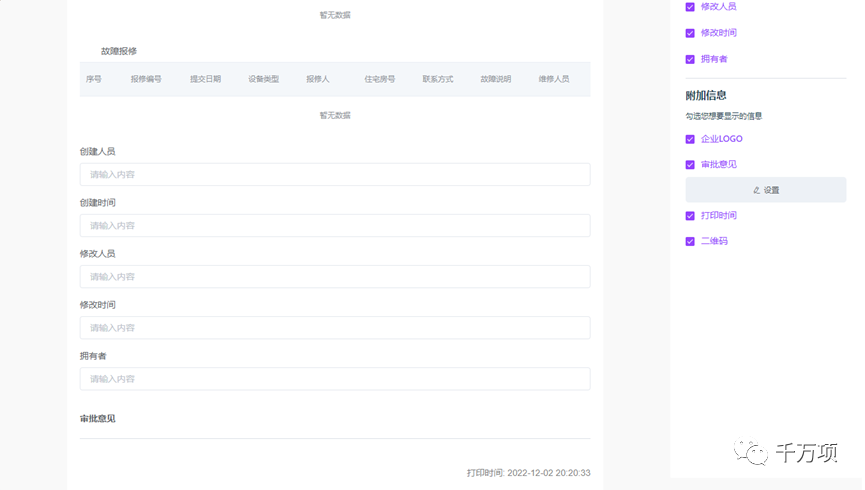Focus the 创建人员 input field
Image resolution: width=865 pixels, height=490 pixels.
tap(334, 175)
